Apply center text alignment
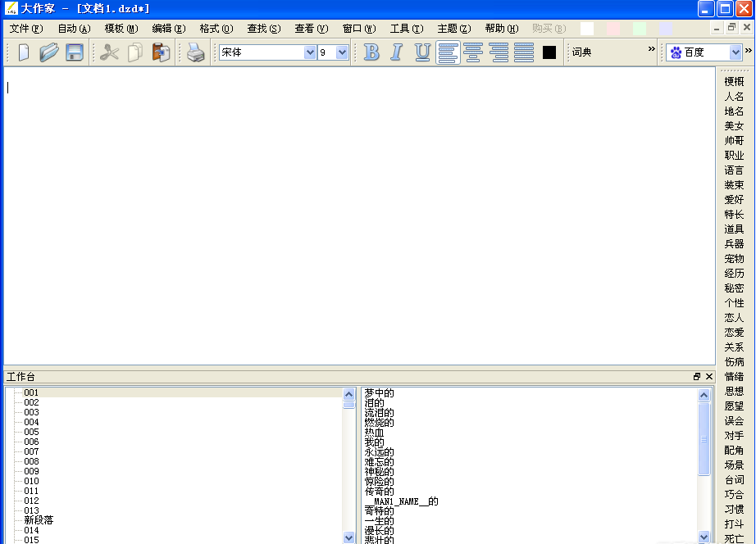Viewport: 756px width, 544px height. (x=473, y=52)
